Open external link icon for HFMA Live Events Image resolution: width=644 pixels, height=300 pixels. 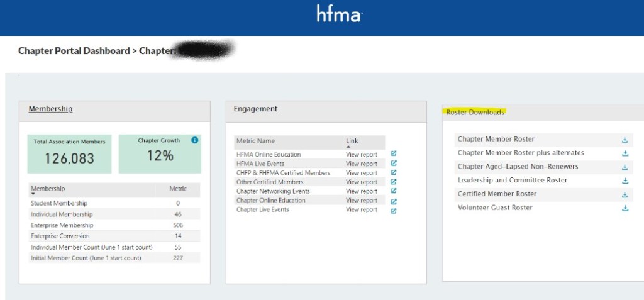pyautogui.click(x=394, y=163)
